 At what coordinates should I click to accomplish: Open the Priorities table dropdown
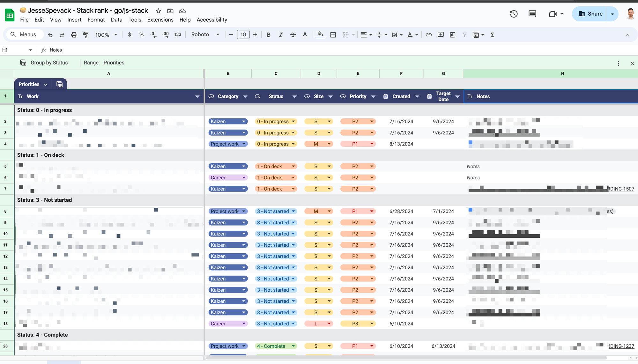(46, 84)
